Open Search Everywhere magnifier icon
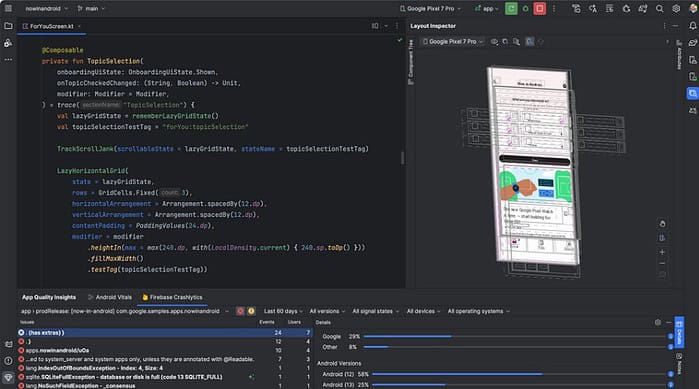 (x=659, y=8)
